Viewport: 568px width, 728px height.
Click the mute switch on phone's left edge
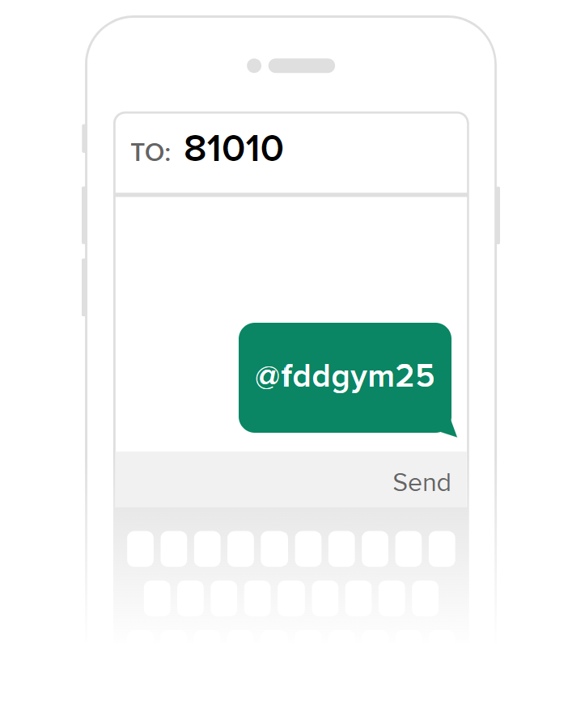tap(84, 138)
